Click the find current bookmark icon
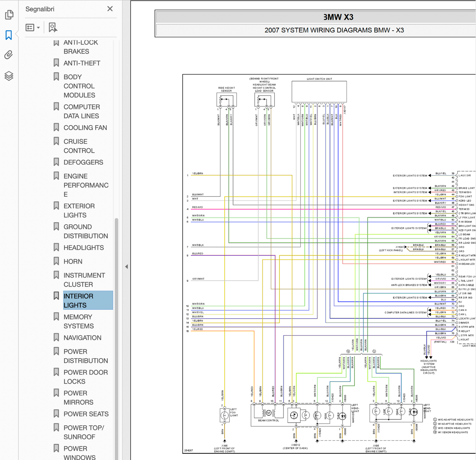The image size is (476, 460). point(53,27)
